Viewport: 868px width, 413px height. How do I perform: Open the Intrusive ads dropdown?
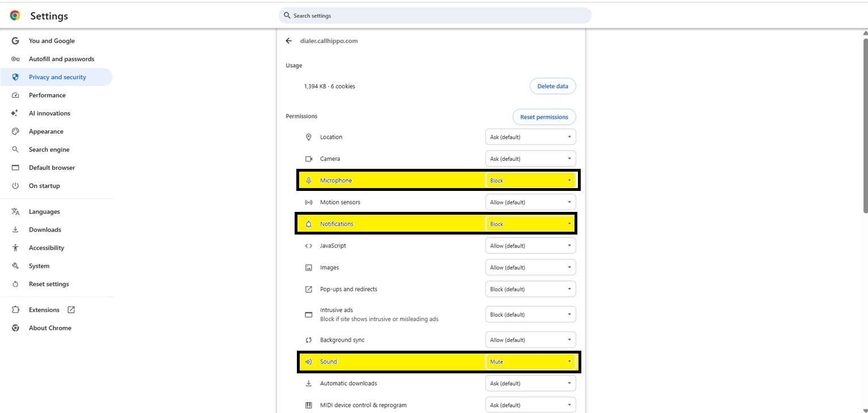point(530,314)
